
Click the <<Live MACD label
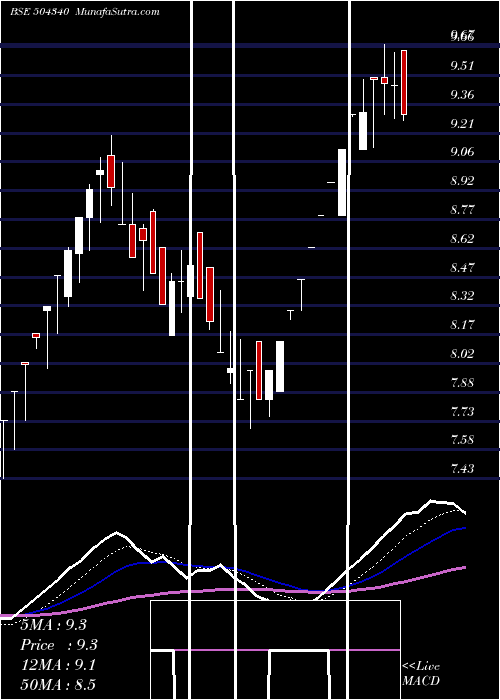pos(421,674)
